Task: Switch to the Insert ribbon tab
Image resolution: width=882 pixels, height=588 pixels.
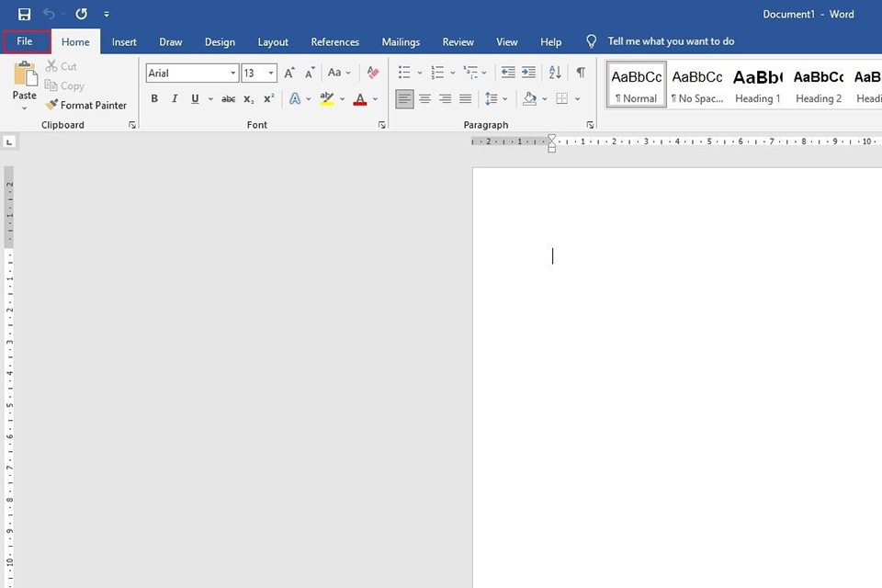Action: pyautogui.click(x=124, y=41)
